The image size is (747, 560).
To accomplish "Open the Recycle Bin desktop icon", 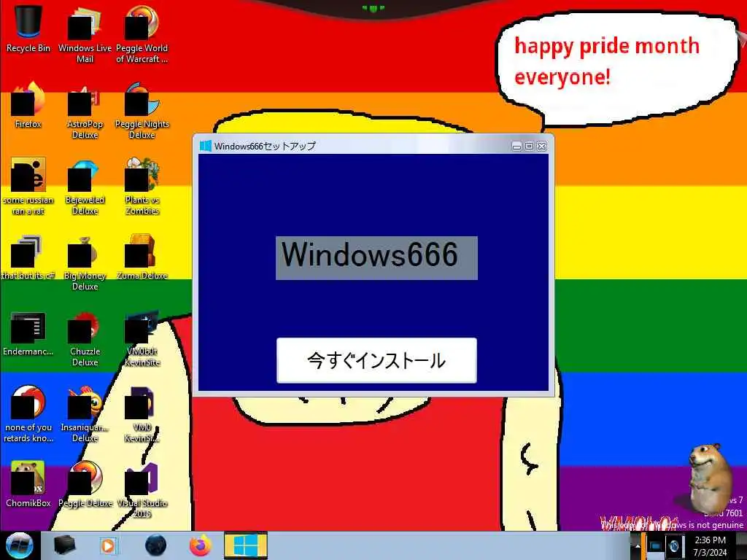I will [x=28, y=28].
